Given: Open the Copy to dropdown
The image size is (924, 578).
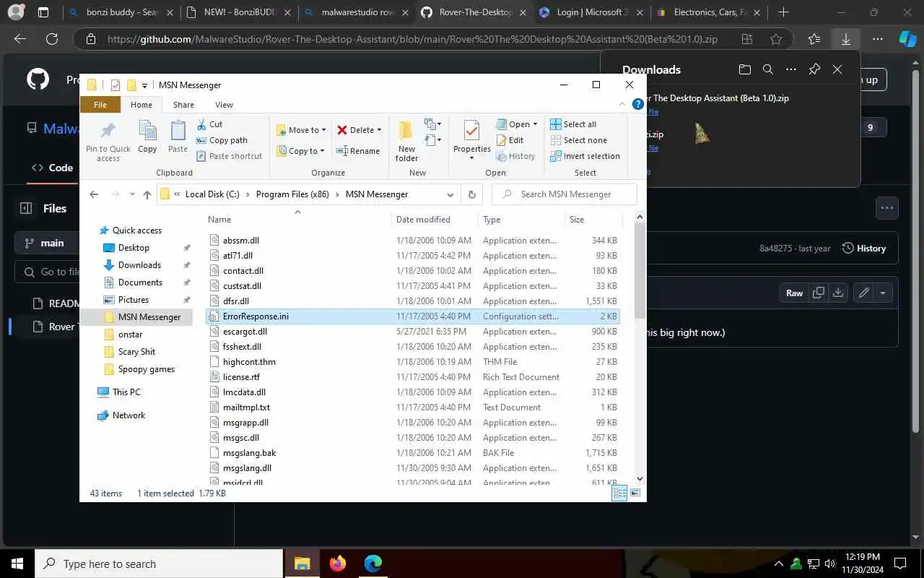Looking at the screenshot, I should tap(301, 151).
